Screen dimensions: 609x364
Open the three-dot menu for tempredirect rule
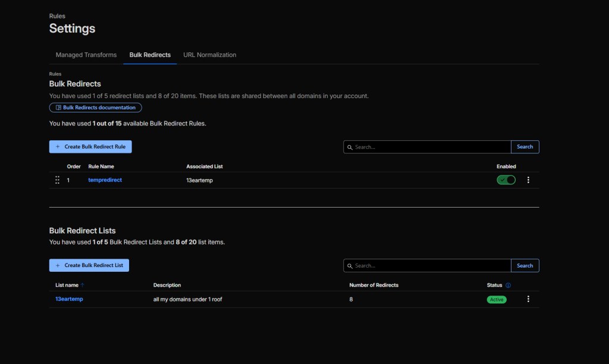tap(528, 180)
